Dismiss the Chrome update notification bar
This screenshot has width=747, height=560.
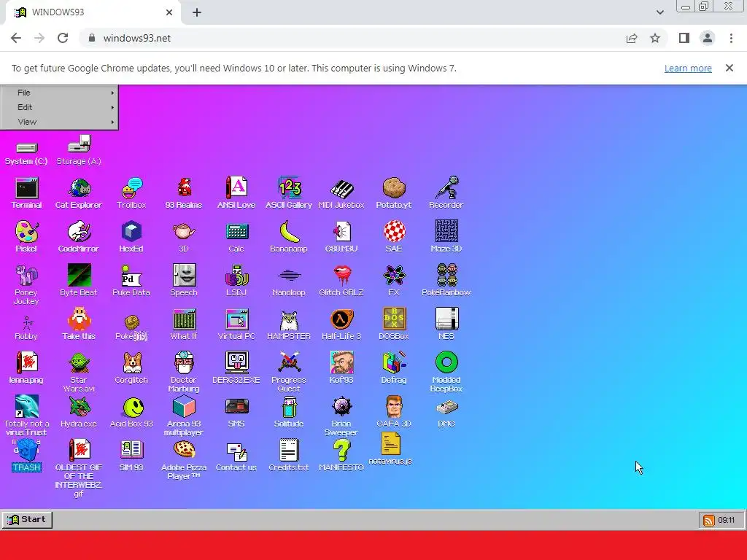coord(729,68)
